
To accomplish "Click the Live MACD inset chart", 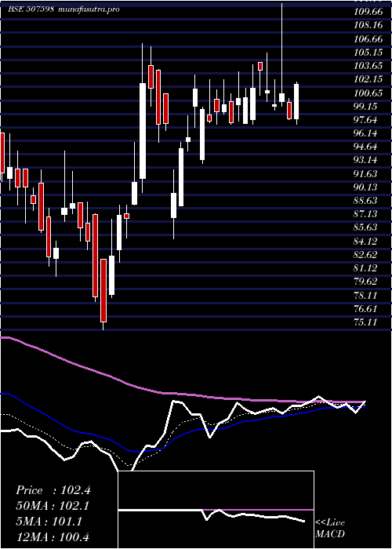I will tap(216, 510).
